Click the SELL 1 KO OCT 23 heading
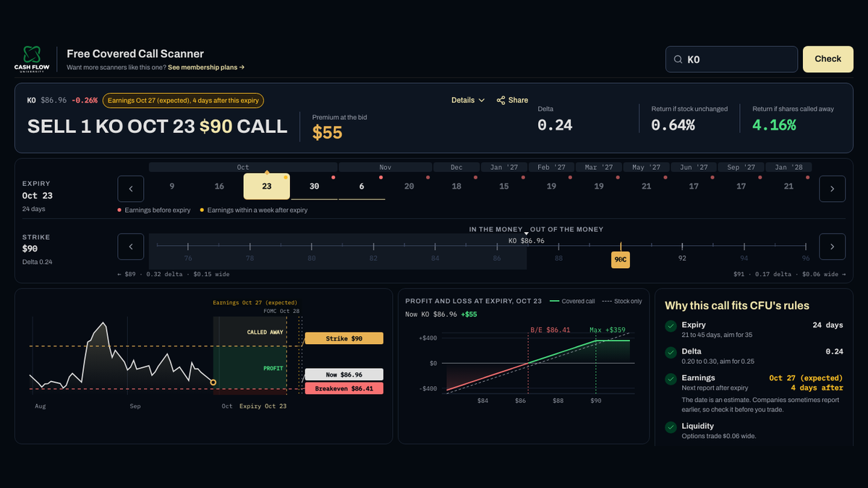The width and height of the screenshot is (868, 488). [x=157, y=127]
